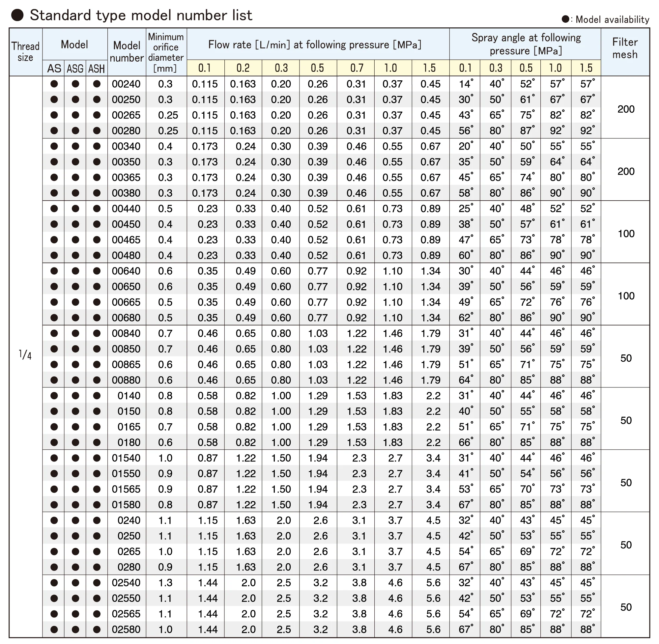Click filter mesh 200 for the 002xx models
The height and width of the screenshot is (644, 659).
coord(626,109)
